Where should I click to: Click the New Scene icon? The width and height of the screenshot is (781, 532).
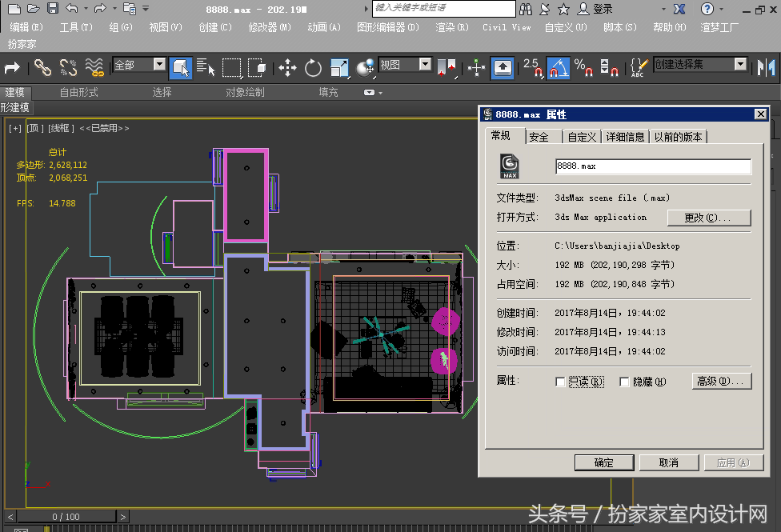point(14,9)
